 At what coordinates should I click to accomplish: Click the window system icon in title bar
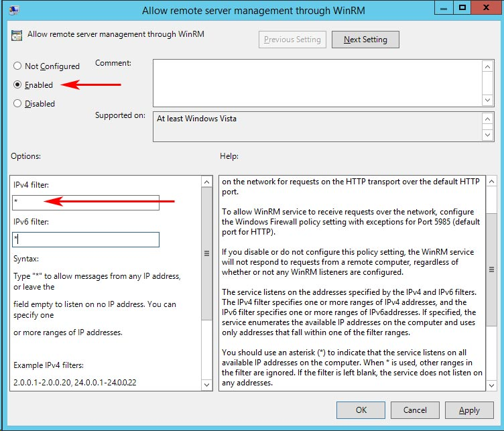[14, 10]
